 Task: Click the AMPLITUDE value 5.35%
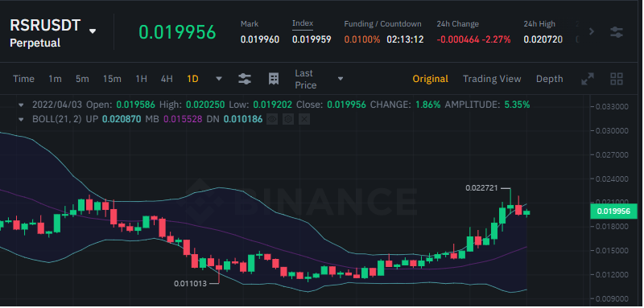[516, 105]
